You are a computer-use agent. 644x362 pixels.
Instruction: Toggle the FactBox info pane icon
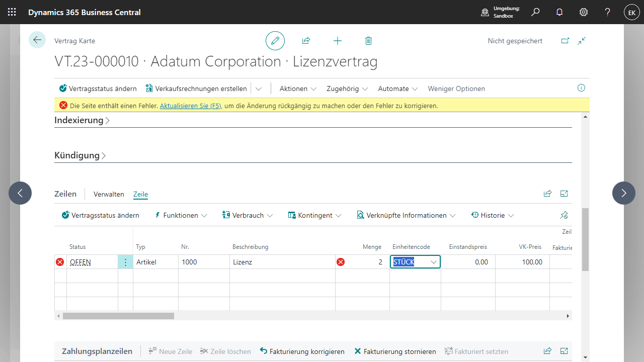(x=581, y=88)
